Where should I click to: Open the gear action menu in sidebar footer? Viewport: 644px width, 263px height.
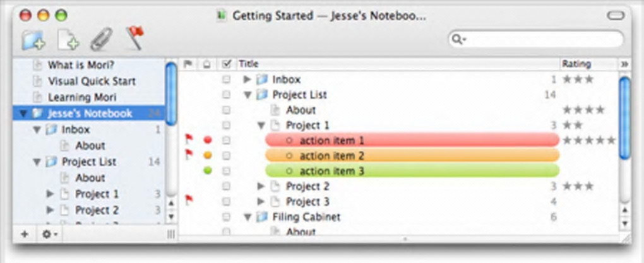50,234
